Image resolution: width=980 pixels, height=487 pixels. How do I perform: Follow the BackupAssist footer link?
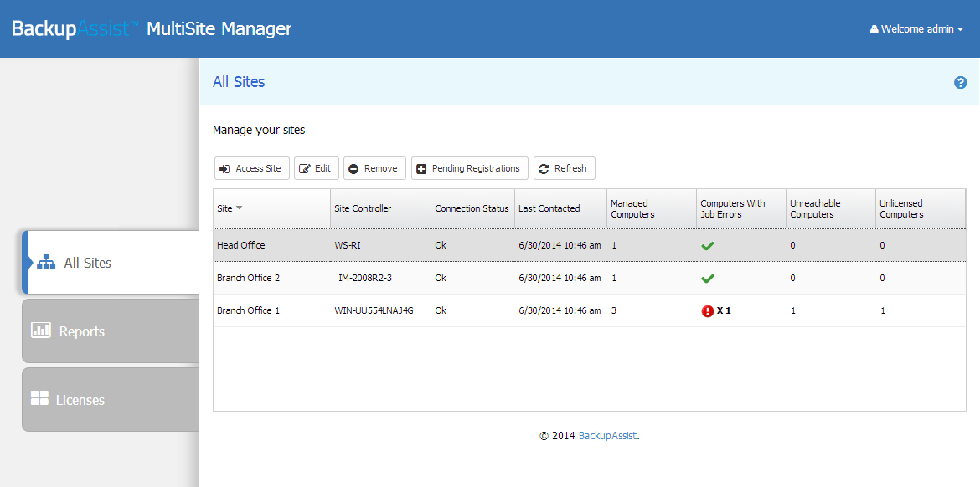tap(607, 436)
